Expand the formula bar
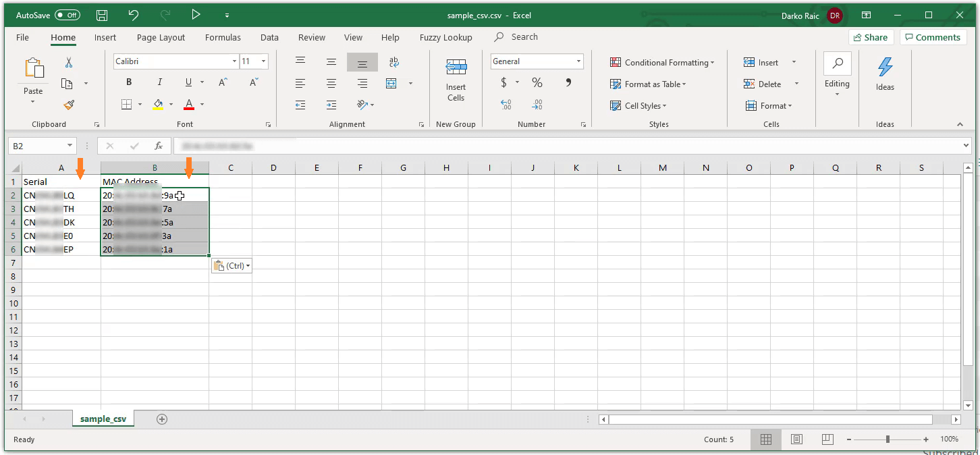Viewport: 980px width, 455px height. [966, 146]
